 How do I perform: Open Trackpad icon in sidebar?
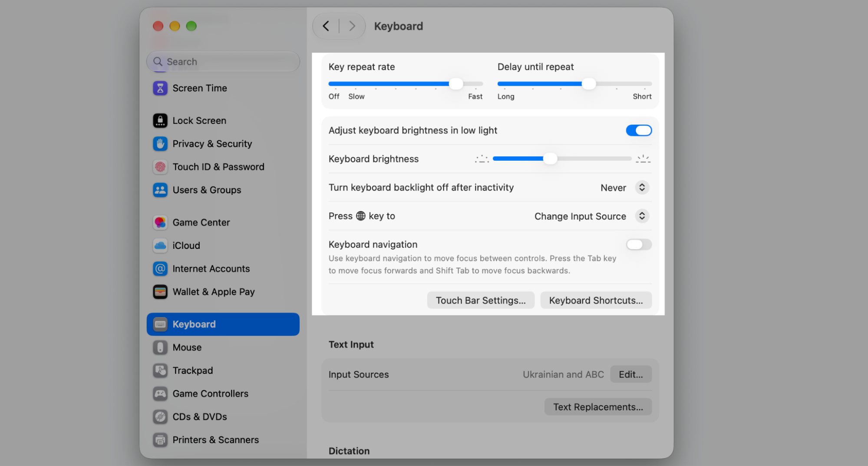160,370
